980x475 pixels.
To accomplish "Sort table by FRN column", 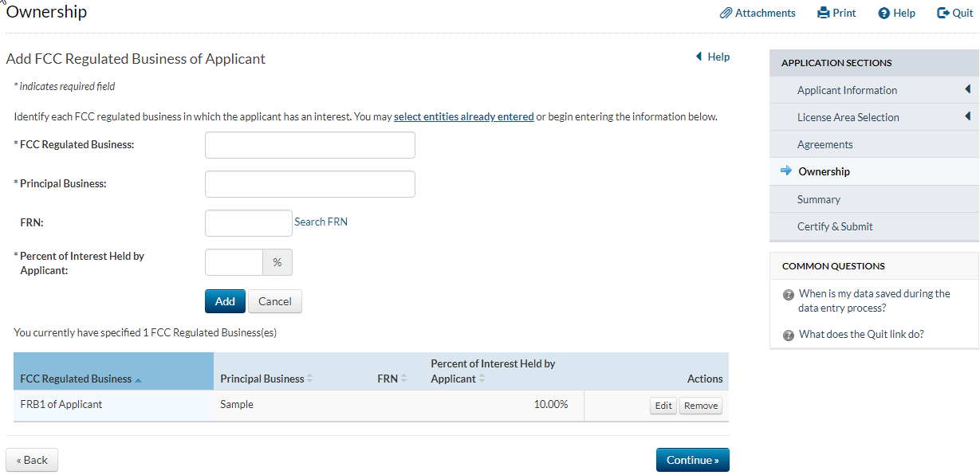I will pos(403,379).
